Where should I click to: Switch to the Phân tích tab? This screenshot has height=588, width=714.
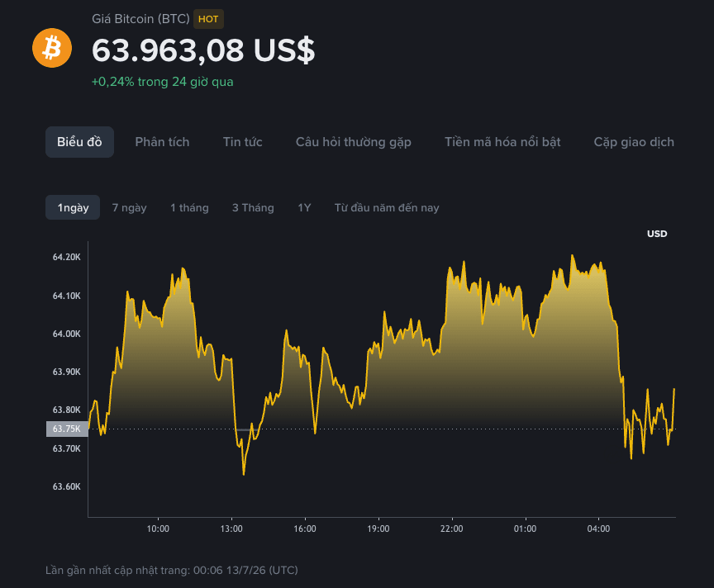click(x=162, y=142)
